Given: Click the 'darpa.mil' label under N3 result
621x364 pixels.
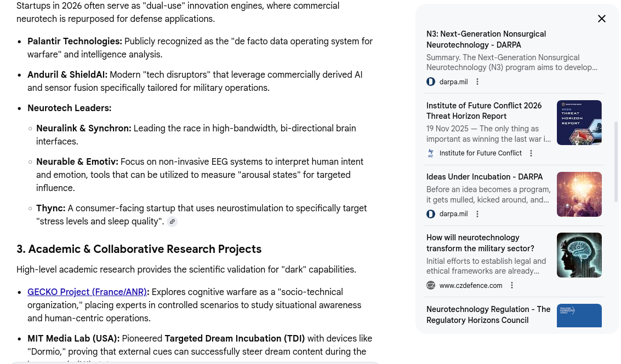Looking at the screenshot, I should [x=453, y=82].
